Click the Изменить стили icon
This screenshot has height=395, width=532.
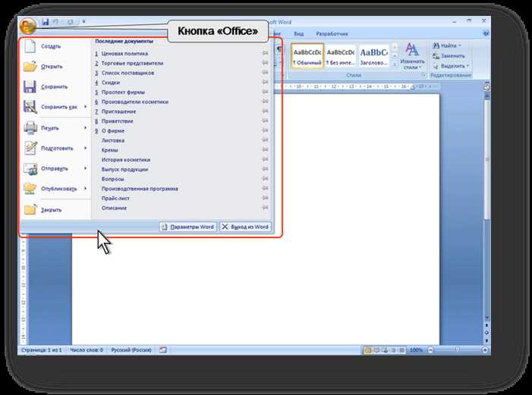pyautogui.click(x=412, y=49)
